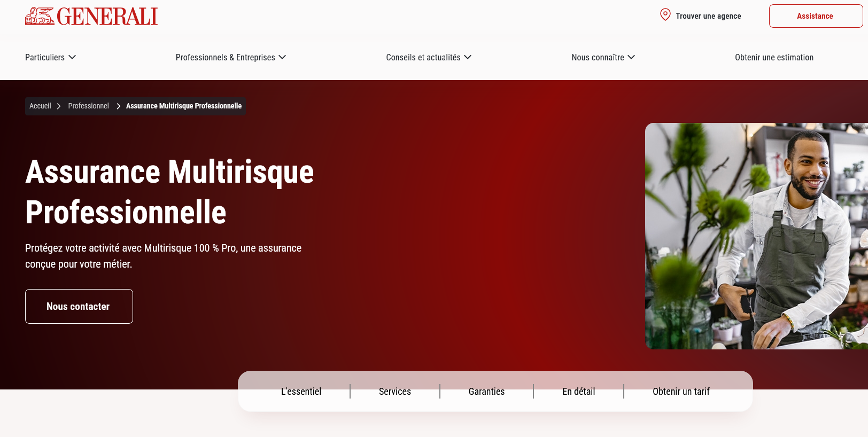Screen dimensions: 868x437
Task: Click the map pin agency locator icon
Action: [x=665, y=15]
